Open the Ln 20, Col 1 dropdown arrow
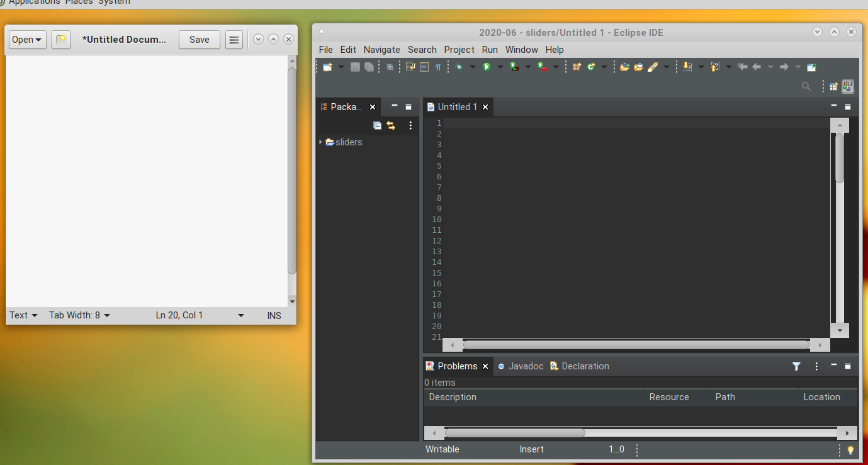The width and height of the screenshot is (868, 465). [241, 315]
